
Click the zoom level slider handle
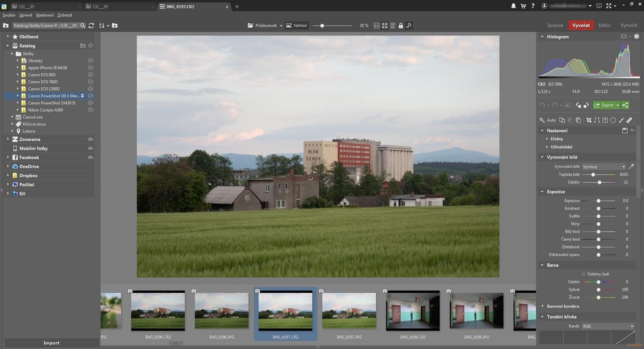point(322,25)
